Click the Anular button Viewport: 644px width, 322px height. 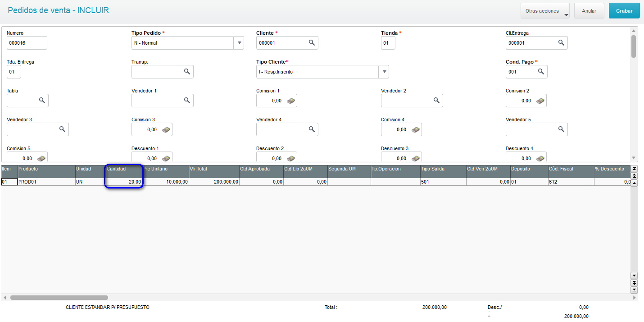point(589,11)
